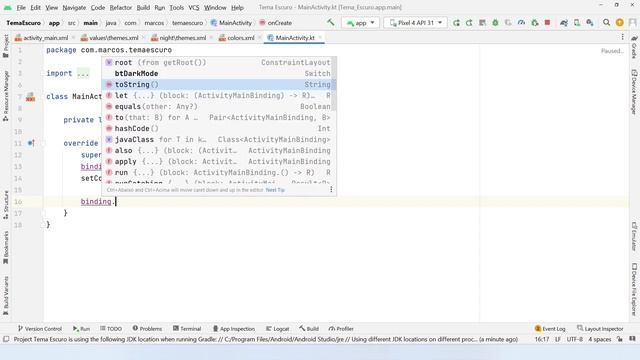
Task: Click the Profile app gauge icon
Action: point(521,23)
